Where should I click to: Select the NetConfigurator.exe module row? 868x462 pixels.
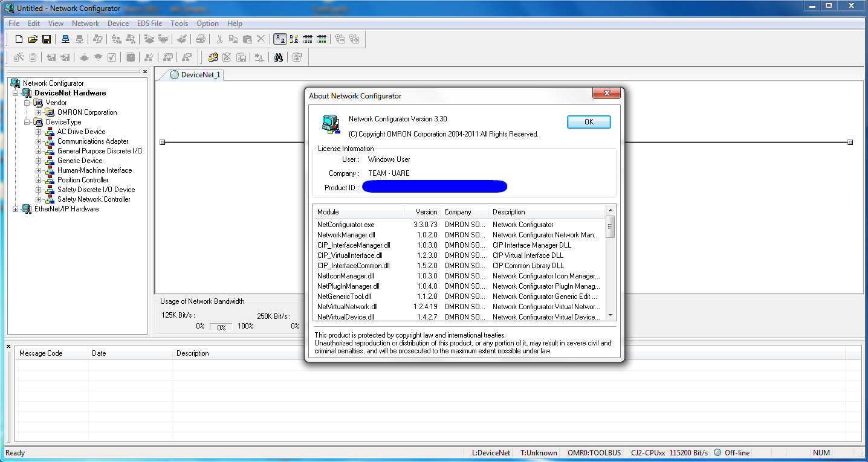coord(459,225)
